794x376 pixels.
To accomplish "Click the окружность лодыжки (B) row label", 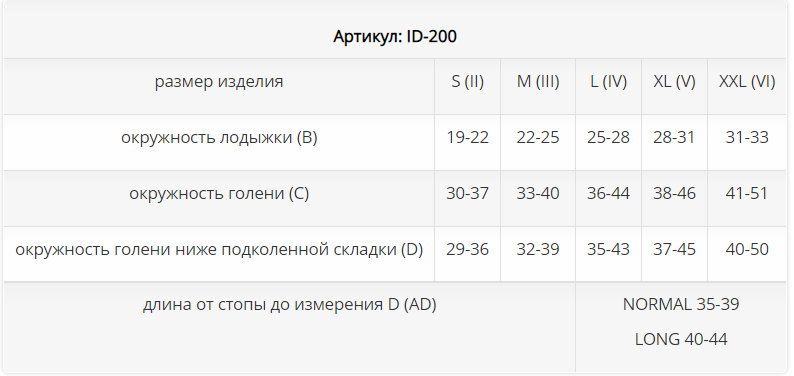I will [x=219, y=138].
